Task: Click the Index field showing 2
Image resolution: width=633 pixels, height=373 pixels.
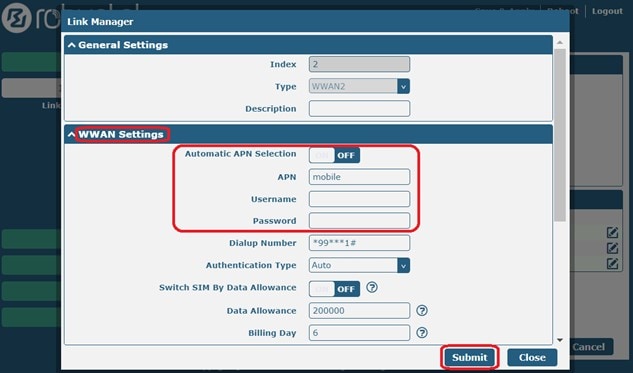Action: (359, 64)
